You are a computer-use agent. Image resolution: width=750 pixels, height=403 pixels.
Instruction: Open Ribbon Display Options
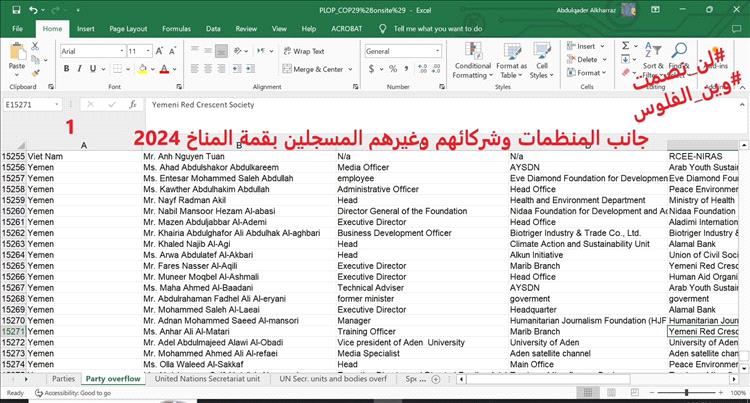pyautogui.click(x=655, y=10)
